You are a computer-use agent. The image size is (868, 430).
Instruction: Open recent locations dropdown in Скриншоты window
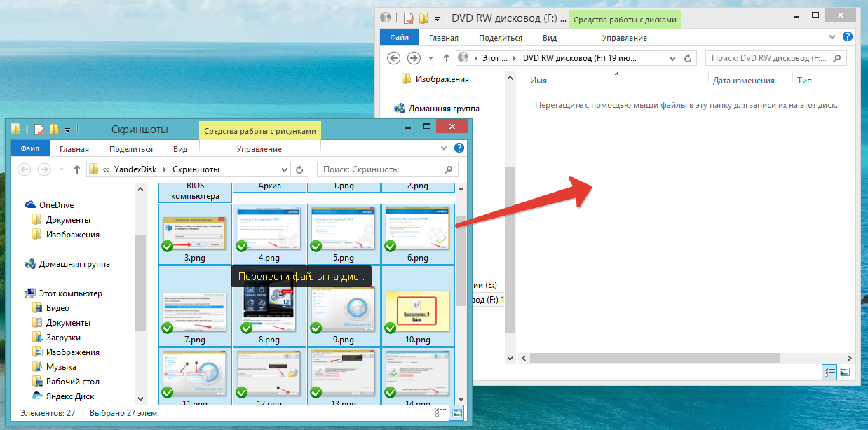(61, 169)
